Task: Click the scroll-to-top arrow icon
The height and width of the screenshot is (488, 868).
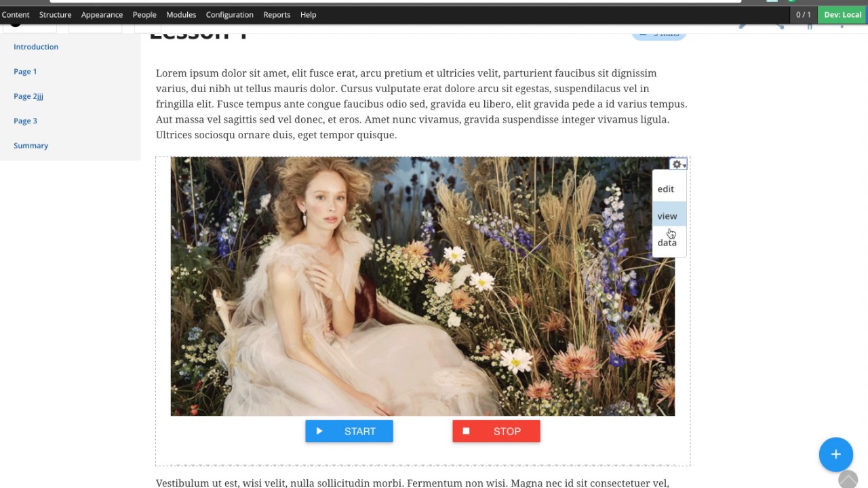Action: coord(848,480)
